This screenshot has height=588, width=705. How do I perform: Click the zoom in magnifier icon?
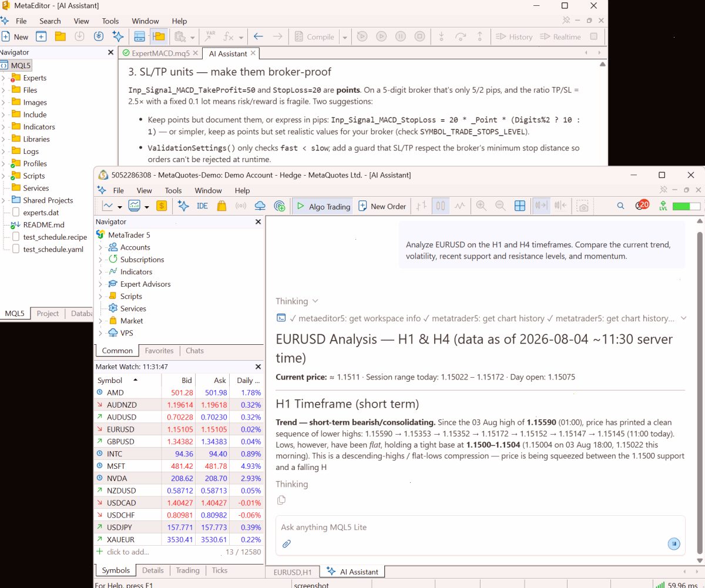click(x=481, y=206)
